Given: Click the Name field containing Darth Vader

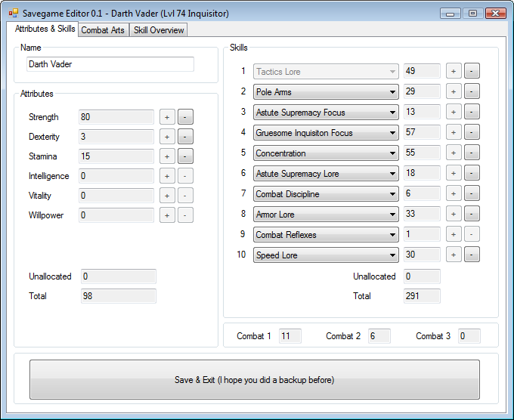Looking at the screenshot, I should pos(110,64).
